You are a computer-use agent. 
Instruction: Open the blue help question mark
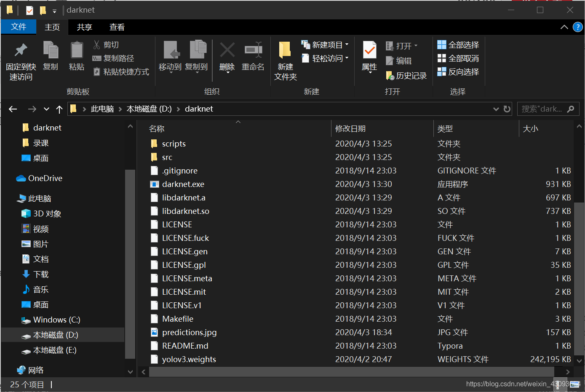tap(578, 27)
